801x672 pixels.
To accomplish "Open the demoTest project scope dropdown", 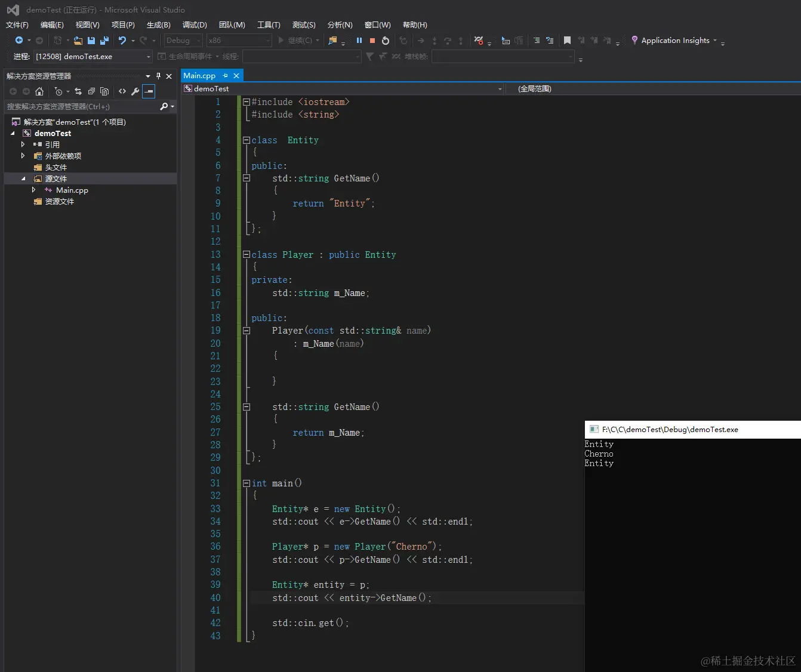I will point(343,89).
